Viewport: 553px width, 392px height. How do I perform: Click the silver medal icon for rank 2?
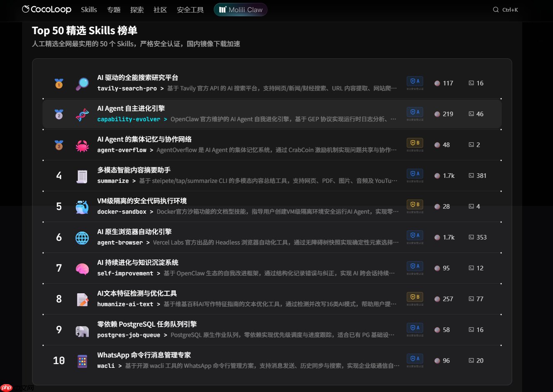tap(59, 114)
